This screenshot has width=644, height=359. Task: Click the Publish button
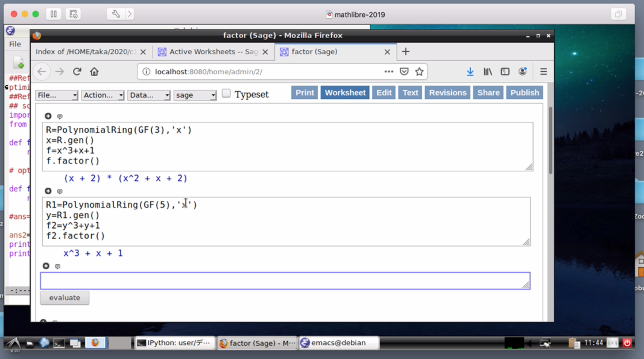click(525, 93)
